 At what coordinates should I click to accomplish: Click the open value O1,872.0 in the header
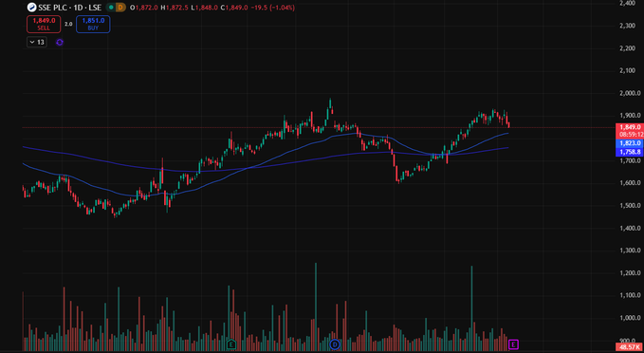tap(145, 8)
